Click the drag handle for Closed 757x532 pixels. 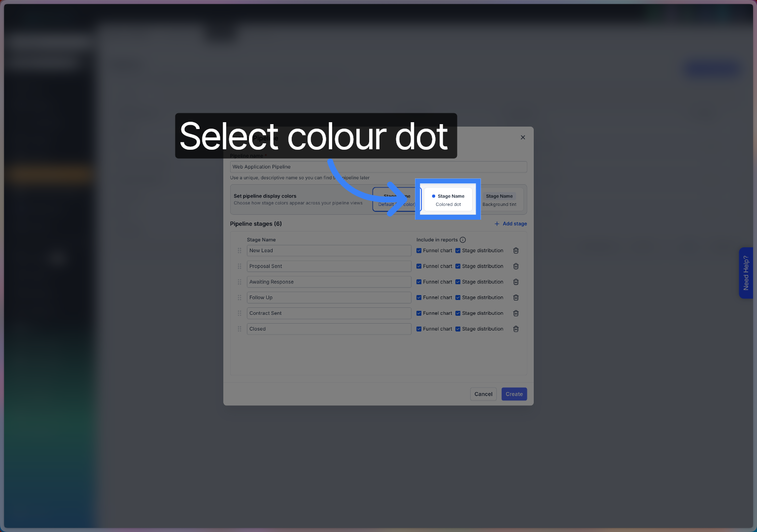[x=240, y=329]
